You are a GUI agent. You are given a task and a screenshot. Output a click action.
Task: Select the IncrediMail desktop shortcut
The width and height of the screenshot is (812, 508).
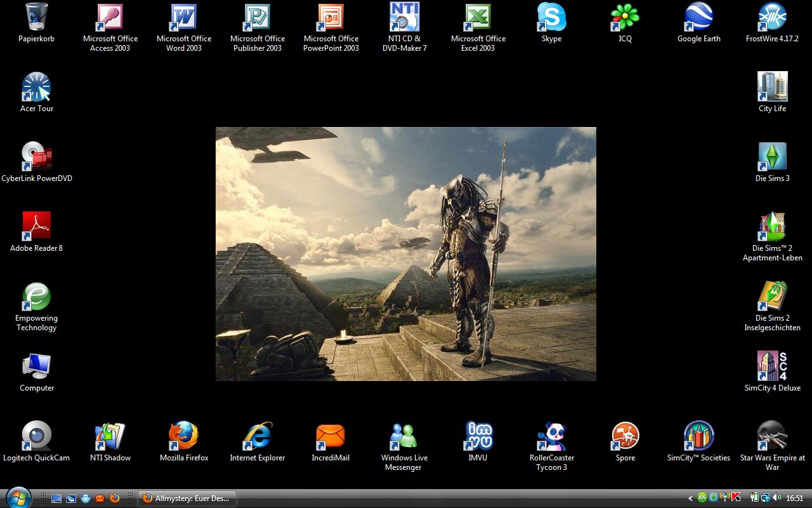[331, 442]
